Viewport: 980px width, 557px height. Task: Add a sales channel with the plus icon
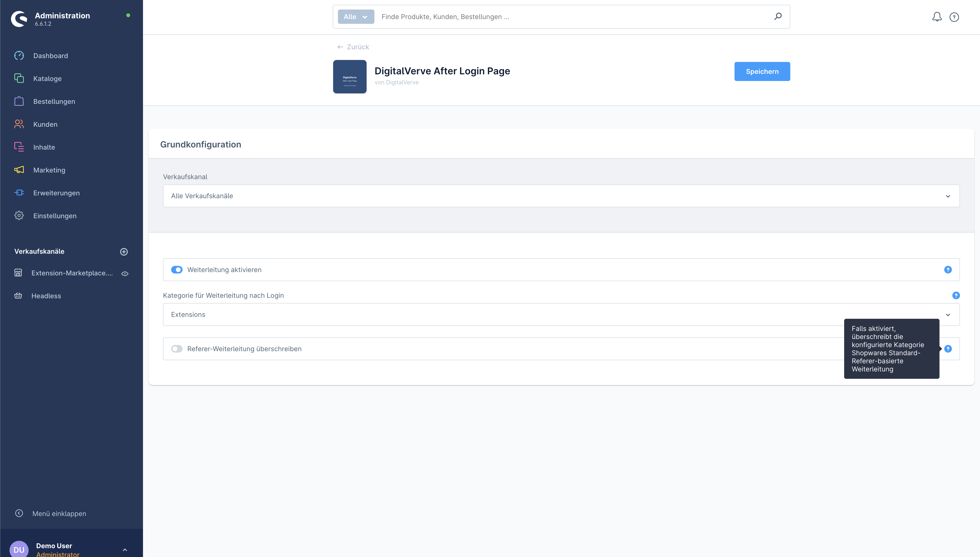124,252
